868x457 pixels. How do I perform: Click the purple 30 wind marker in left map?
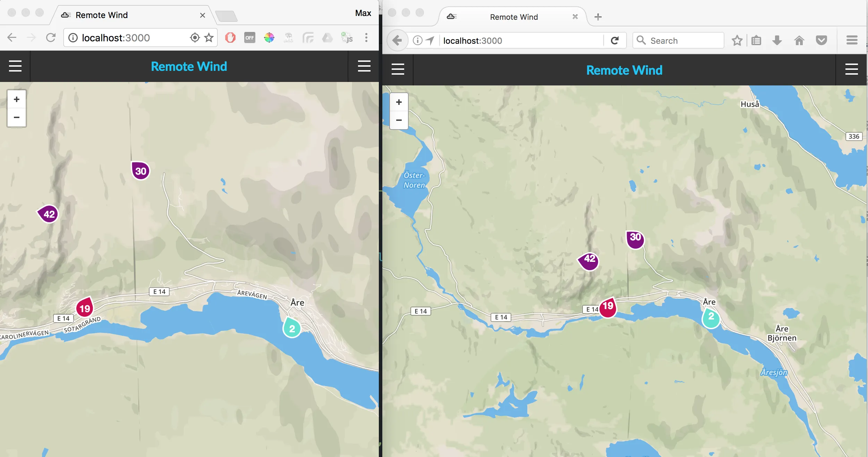point(141,171)
